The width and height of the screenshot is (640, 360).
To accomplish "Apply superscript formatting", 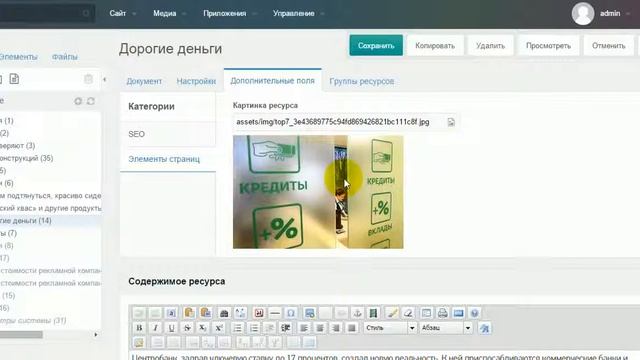I will pyautogui.click(x=219, y=328).
